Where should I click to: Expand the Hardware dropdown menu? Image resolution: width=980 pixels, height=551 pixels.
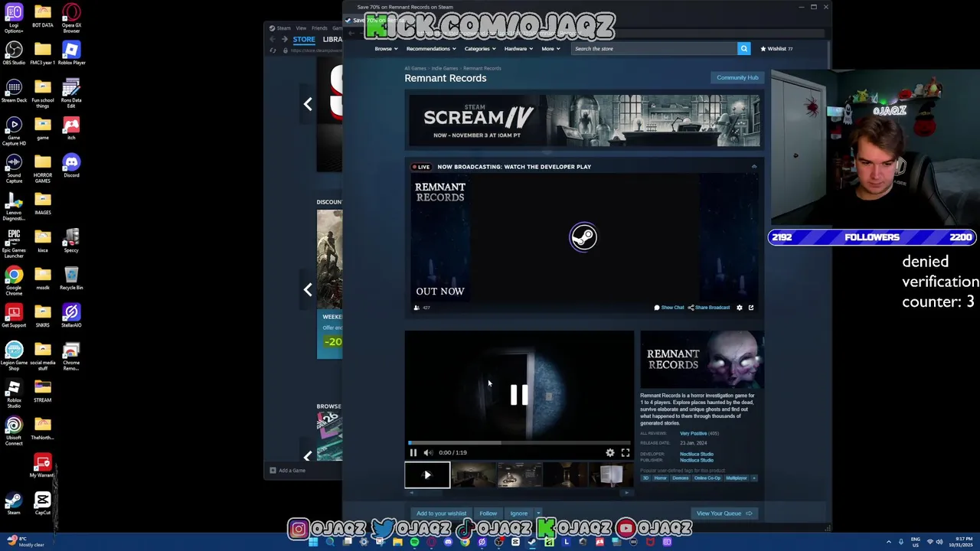[x=518, y=48]
